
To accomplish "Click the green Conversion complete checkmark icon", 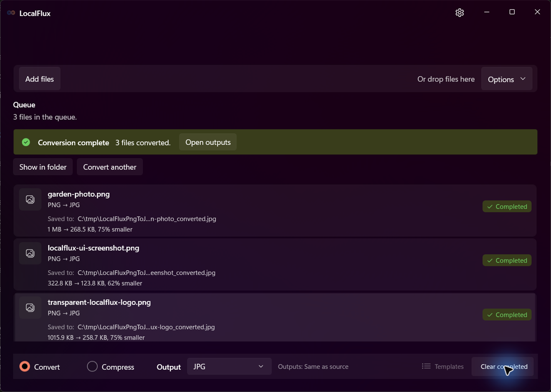I will [x=26, y=142].
